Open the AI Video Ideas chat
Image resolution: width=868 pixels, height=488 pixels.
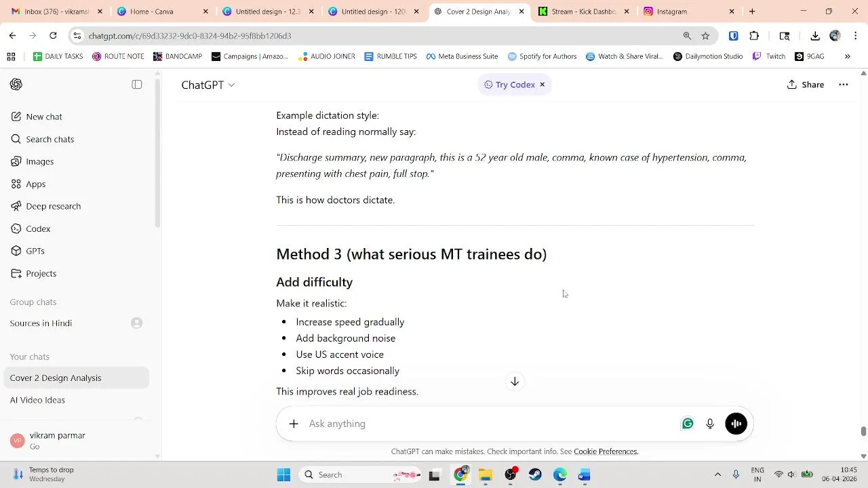pyautogui.click(x=77, y=400)
